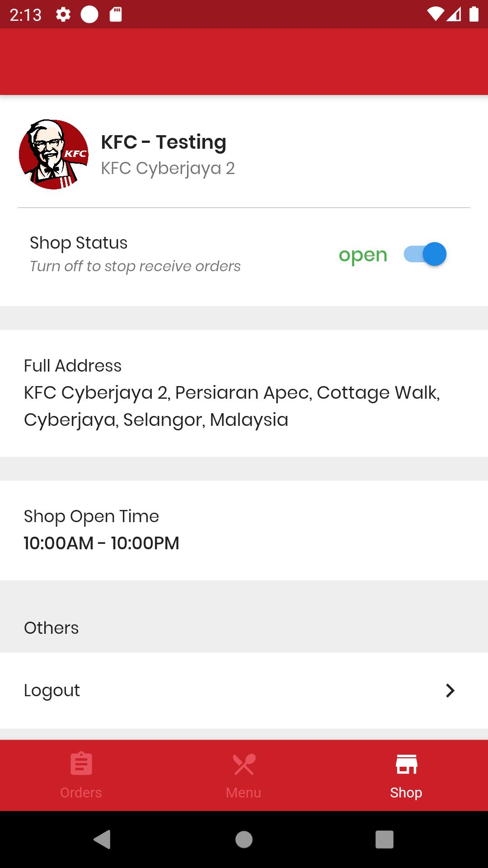The height and width of the screenshot is (868, 488).
Task: Switch to the Menu tab
Action: pyautogui.click(x=244, y=775)
